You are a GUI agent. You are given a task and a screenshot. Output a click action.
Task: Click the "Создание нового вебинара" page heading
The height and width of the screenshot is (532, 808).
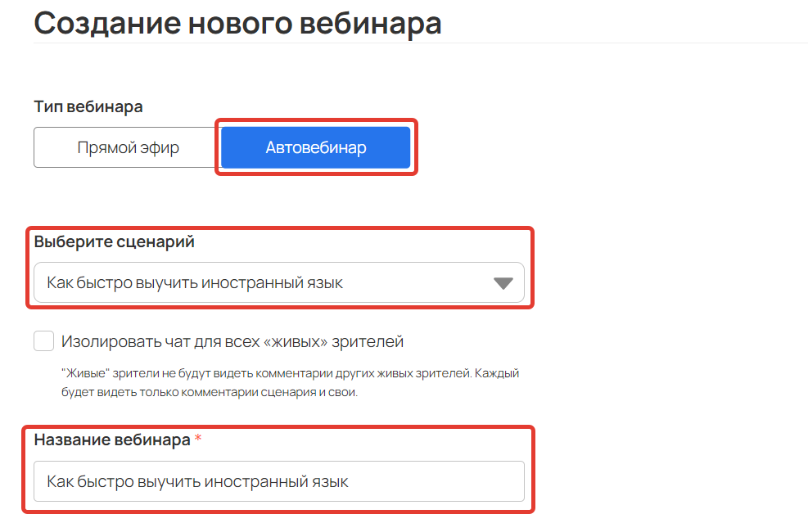(x=237, y=24)
